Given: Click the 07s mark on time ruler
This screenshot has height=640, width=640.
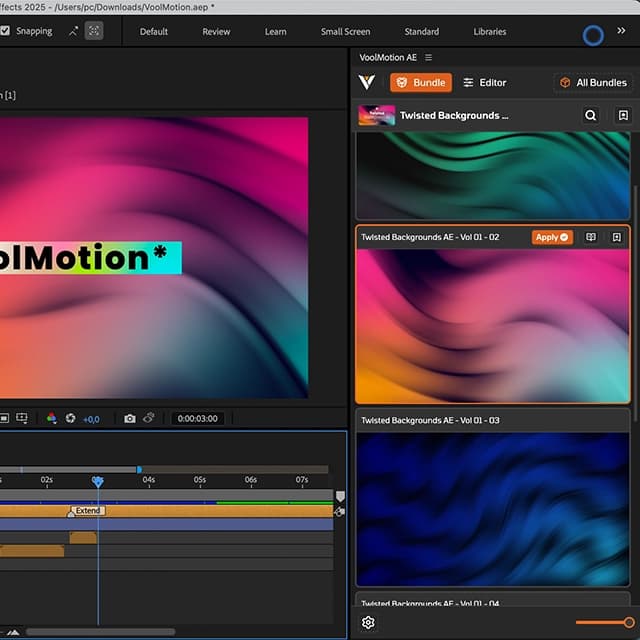Looking at the screenshot, I should coord(302,480).
